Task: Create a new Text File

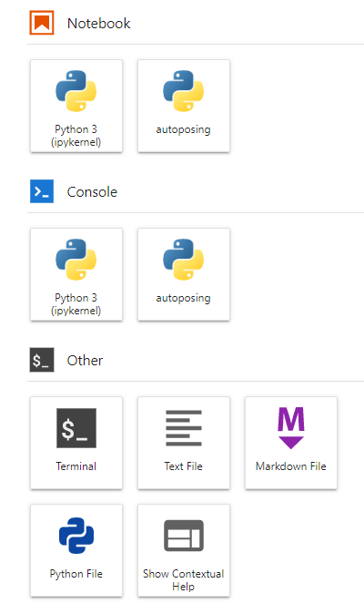Action: (x=184, y=443)
